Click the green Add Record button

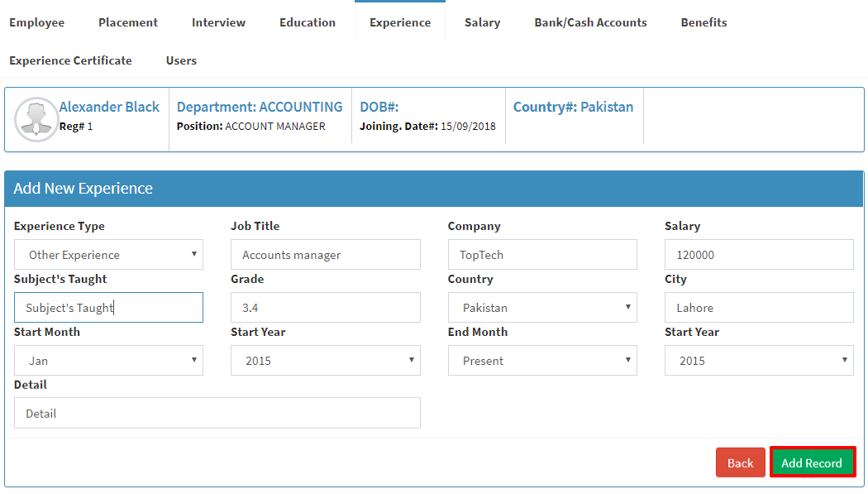click(x=812, y=463)
